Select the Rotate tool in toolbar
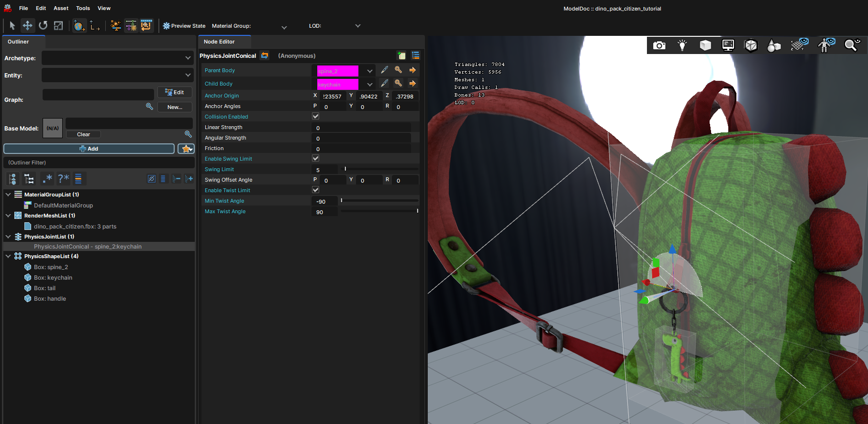Screen dimensions: 868x424 [x=43, y=25]
